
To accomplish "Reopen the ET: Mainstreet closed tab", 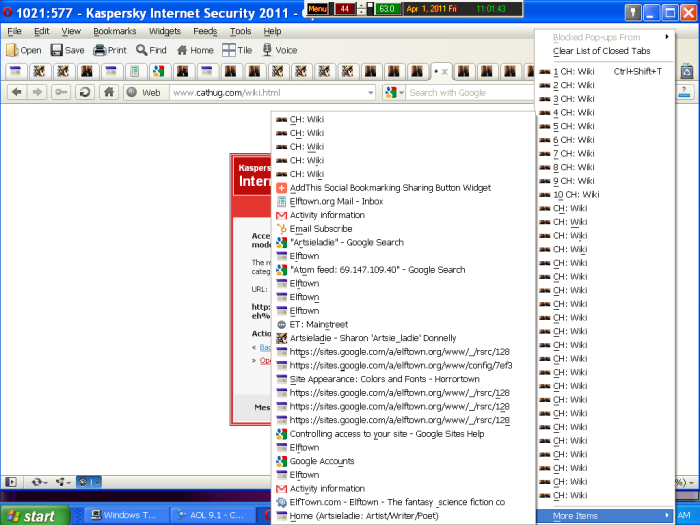I will point(404,325).
